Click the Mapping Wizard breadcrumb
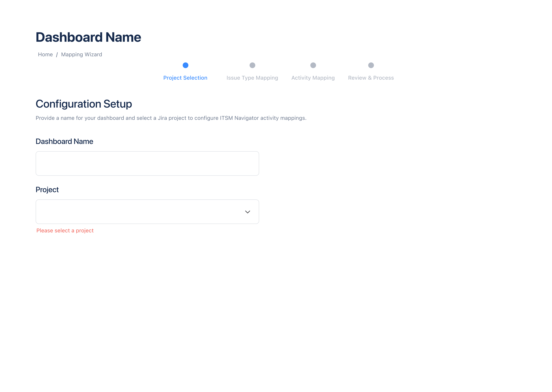 click(81, 55)
